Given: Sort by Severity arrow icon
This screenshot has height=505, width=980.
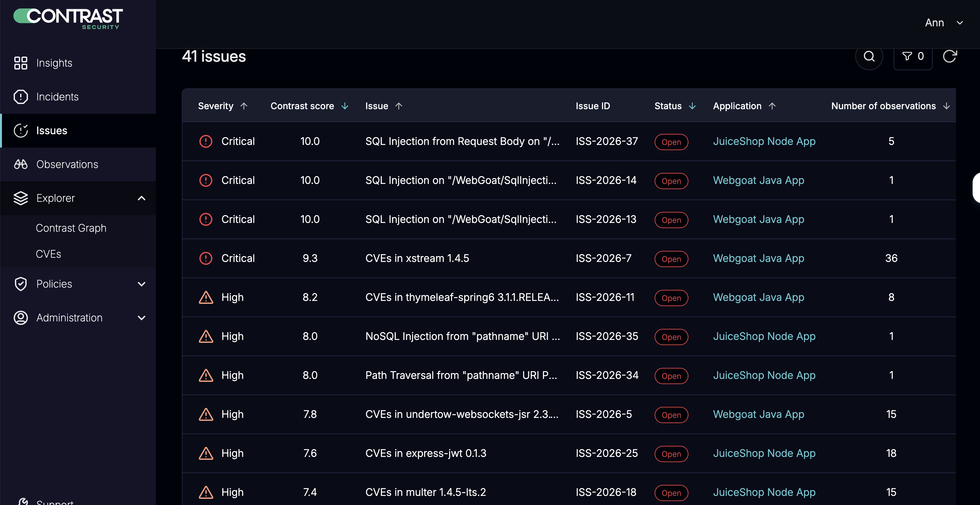Looking at the screenshot, I should (x=244, y=106).
